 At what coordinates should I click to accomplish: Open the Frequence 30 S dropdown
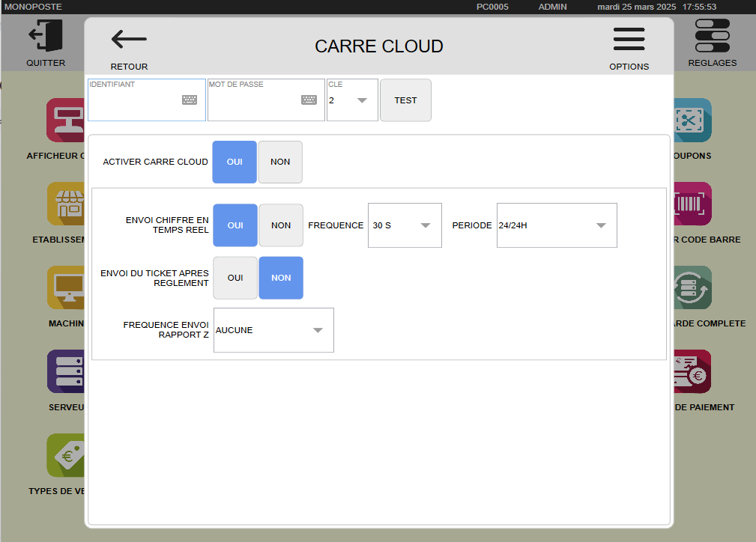(x=405, y=225)
